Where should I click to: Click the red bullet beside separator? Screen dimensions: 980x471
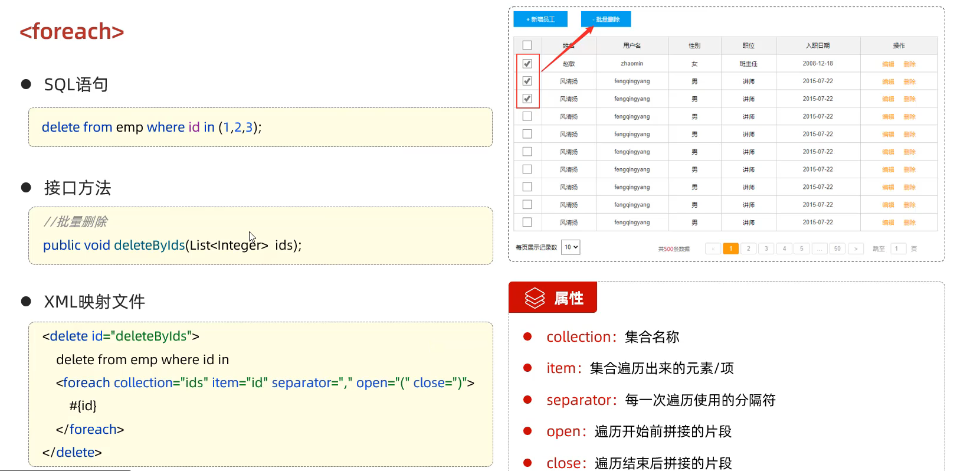[527, 400]
